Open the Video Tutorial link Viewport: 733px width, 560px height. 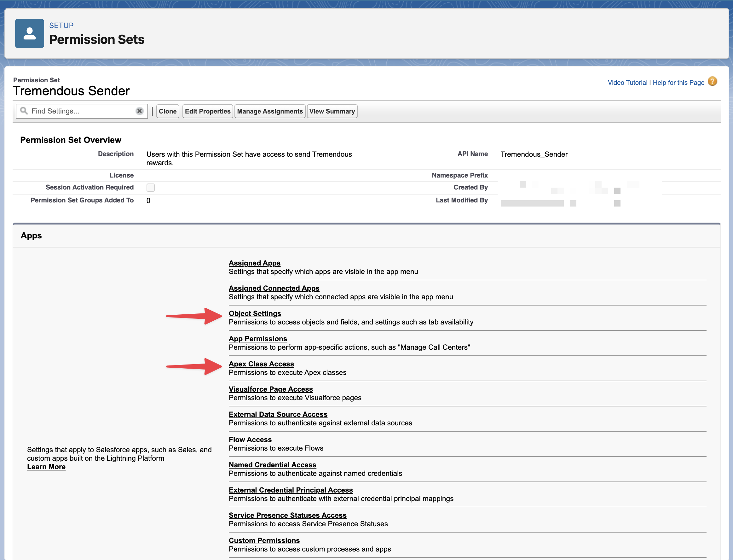627,83
